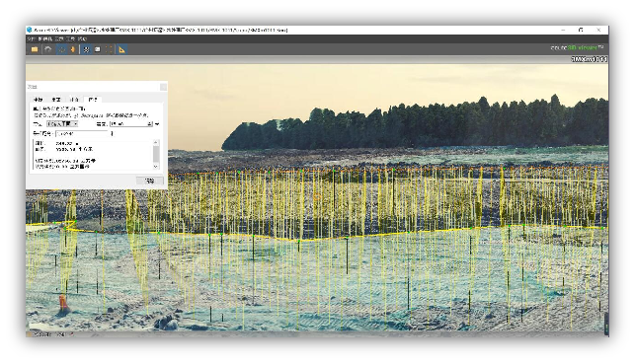This screenshot has height=364, width=636.
Task: Open the second menu in the menu bar
Action: click(45, 38)
